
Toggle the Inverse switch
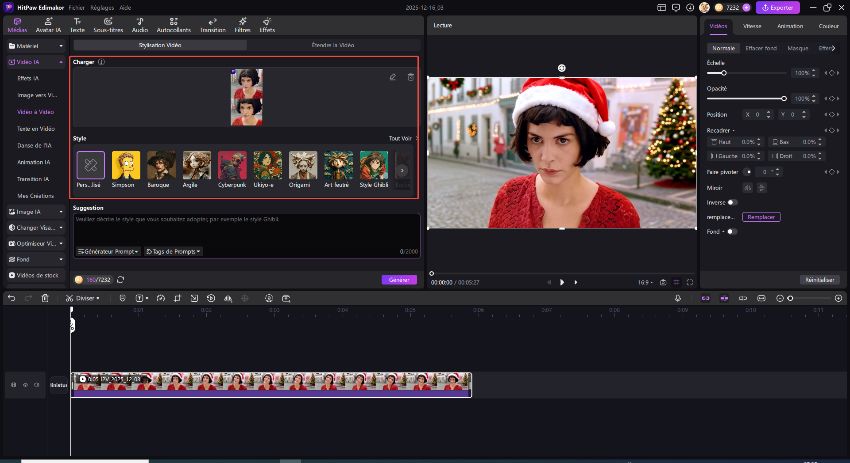733,202
